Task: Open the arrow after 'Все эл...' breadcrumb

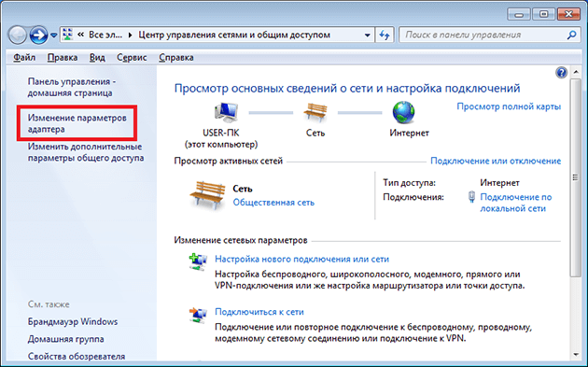Action: 130,35
